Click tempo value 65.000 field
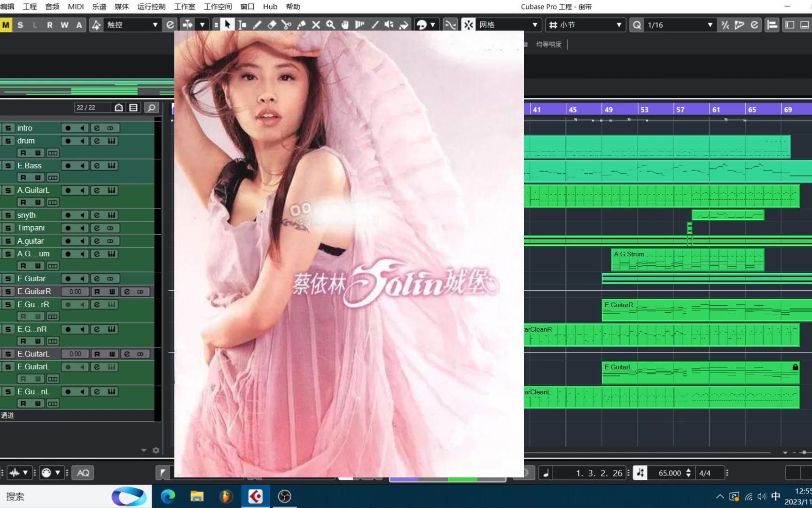Image resolution: width=812 pixels, height=508 pixels. click(670, 473)
